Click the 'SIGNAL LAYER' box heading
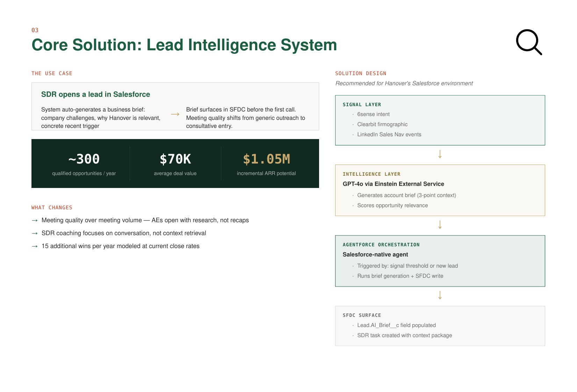Screen dimensions: 577x392 point(362,104)
